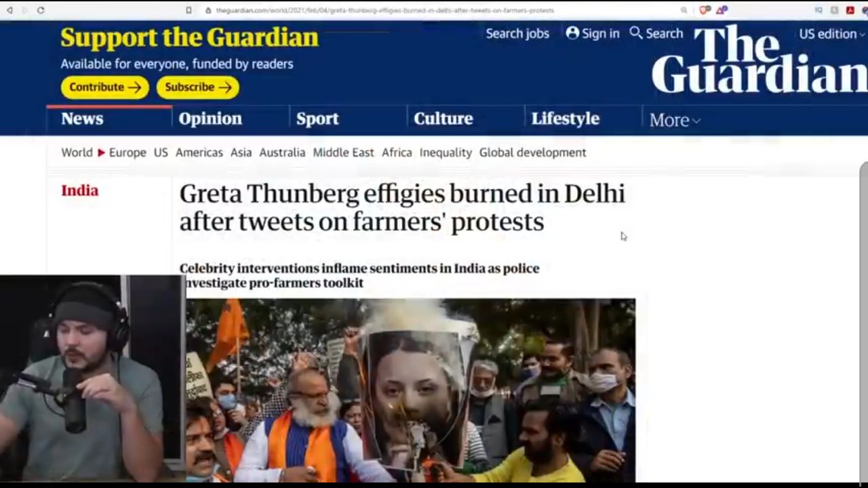Click the burning effigy article photo
This screenshot has width=868, height=488.
(x=411, y=390)
